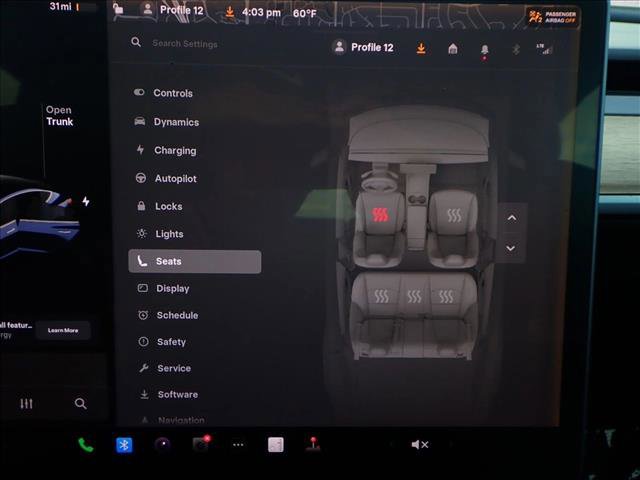
Task: Open the arcade joystick icon
Action: [313, 445]
